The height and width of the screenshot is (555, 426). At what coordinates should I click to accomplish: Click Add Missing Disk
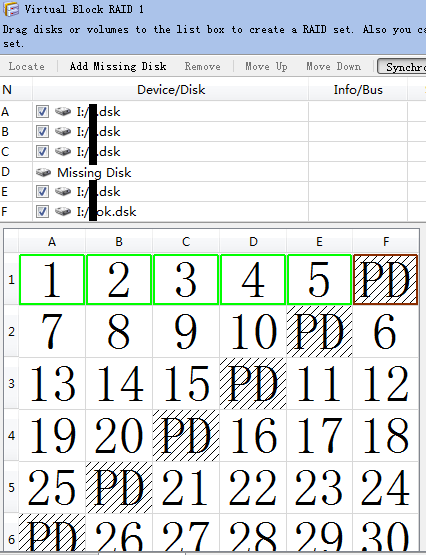point(118,66)
